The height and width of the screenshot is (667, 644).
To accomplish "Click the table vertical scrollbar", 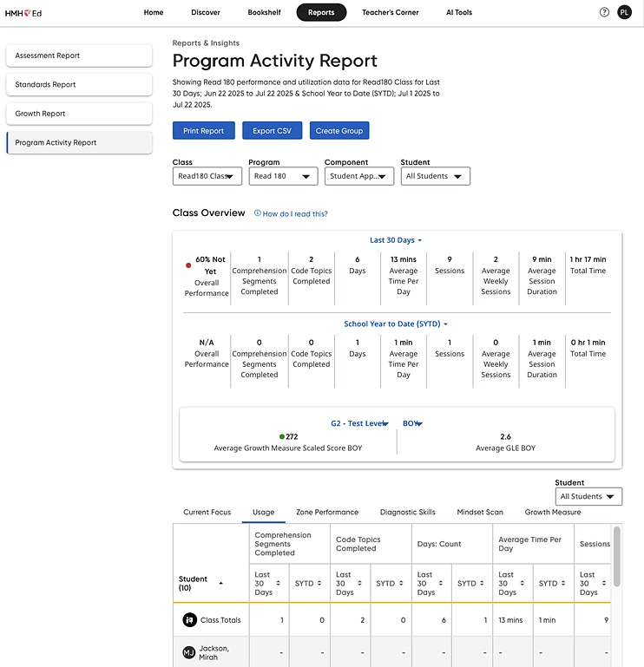I will point(617,556).
